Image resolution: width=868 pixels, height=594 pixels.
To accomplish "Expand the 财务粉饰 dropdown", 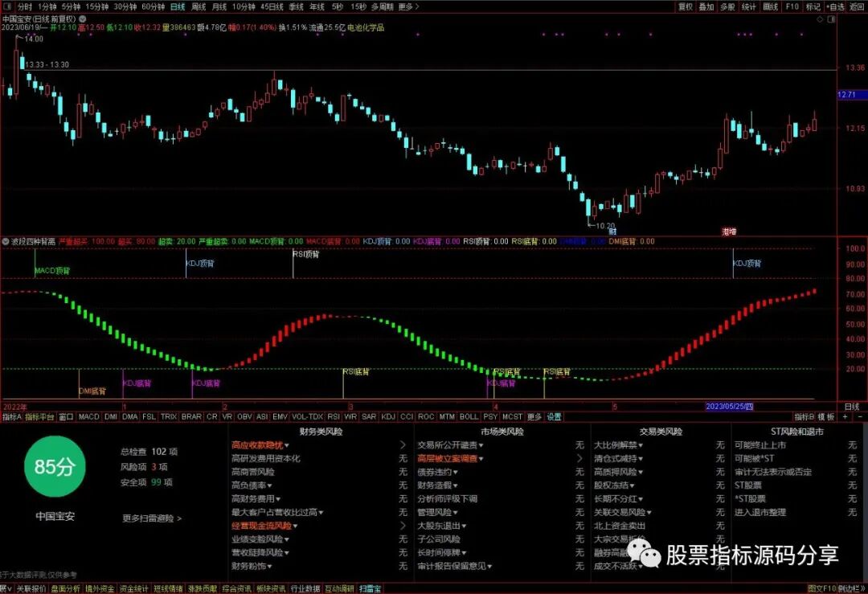I will pos(269,567).
